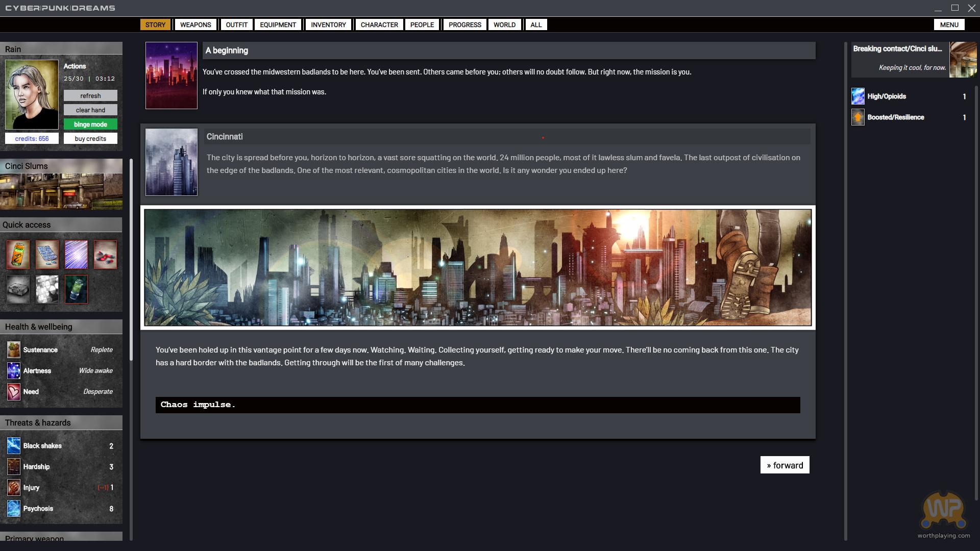This screenshot has height=551, width=980.
Task: Toggle binge mode
Action: click(90, 124)
